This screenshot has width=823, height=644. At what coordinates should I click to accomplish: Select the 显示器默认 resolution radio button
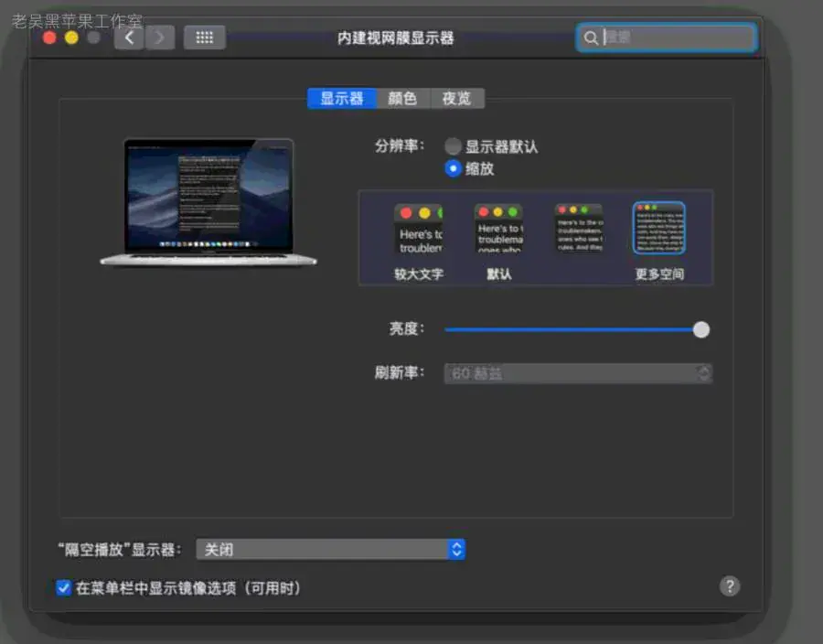[x=453, y=146]
